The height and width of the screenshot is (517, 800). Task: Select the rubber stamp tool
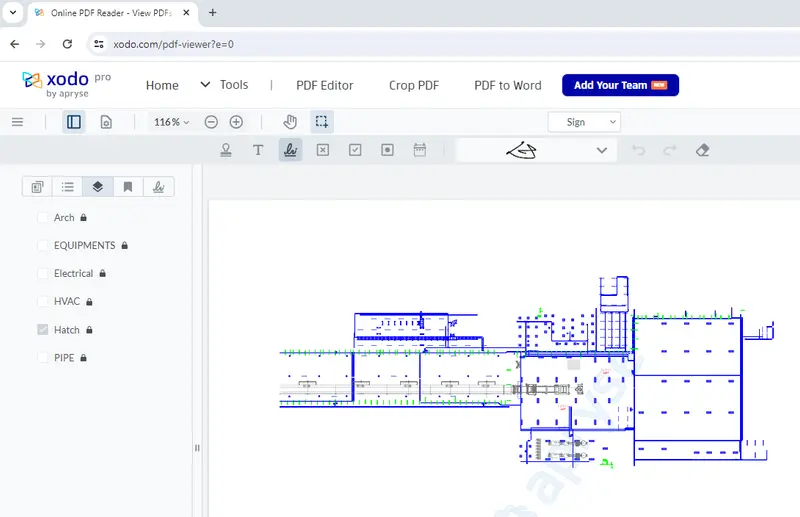tap(226, 150)
